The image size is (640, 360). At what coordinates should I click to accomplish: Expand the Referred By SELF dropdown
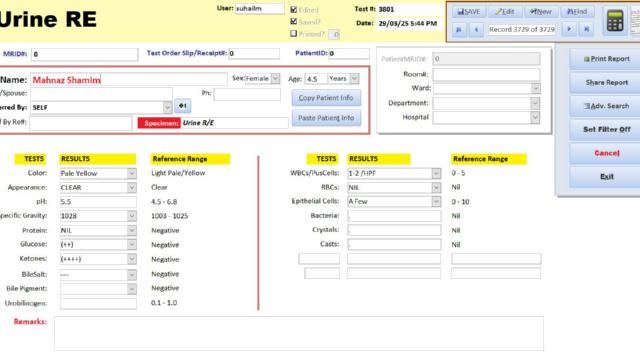167,107
